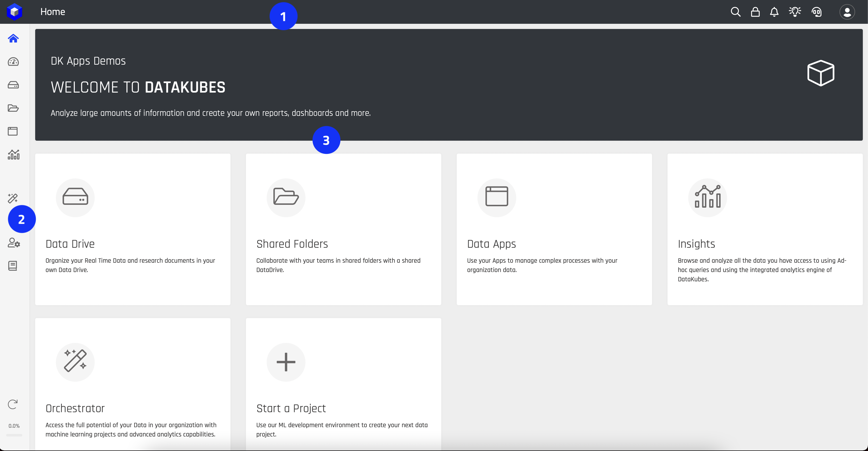The height and width of the screenshot is (451, 868).
Task: Click the refresh arrow icon in sidebar
Action: (x=13, y=404)
